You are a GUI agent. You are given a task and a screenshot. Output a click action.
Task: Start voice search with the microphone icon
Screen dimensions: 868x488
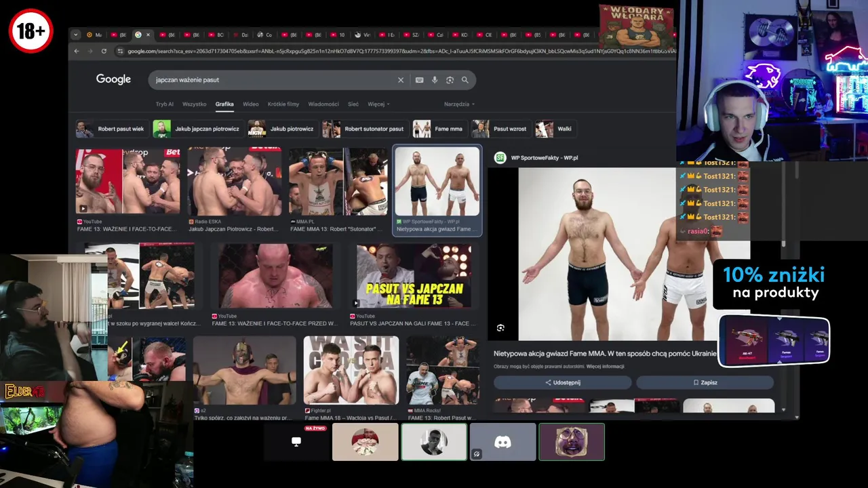click(x=435, y=80)
